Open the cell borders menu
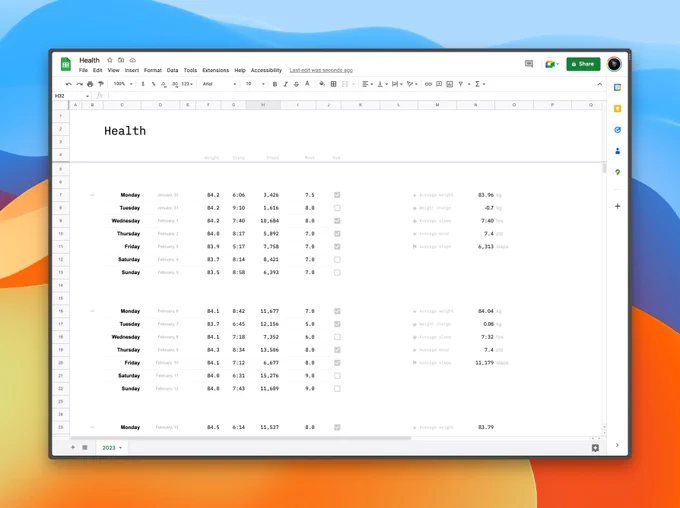680x508 pixels. [x=333, y=84]
